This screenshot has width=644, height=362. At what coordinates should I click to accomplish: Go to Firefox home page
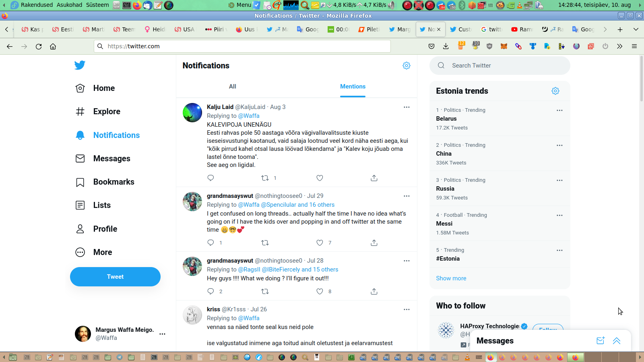point(53,46)
